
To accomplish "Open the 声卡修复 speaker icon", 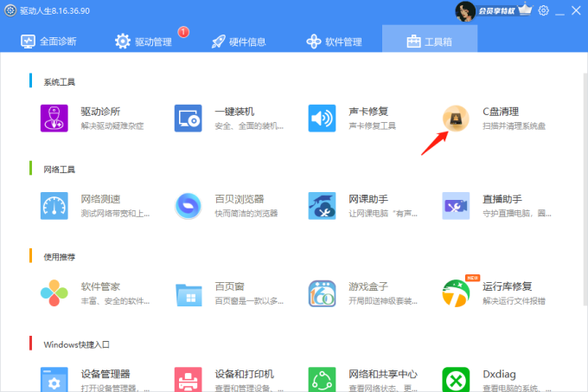I will coord(322,119).
